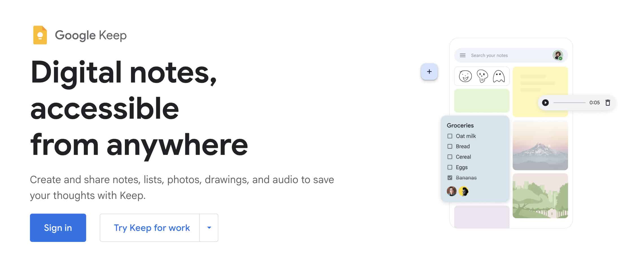Play the audio note recording
The image size is (644, 273).
point(545,103)
